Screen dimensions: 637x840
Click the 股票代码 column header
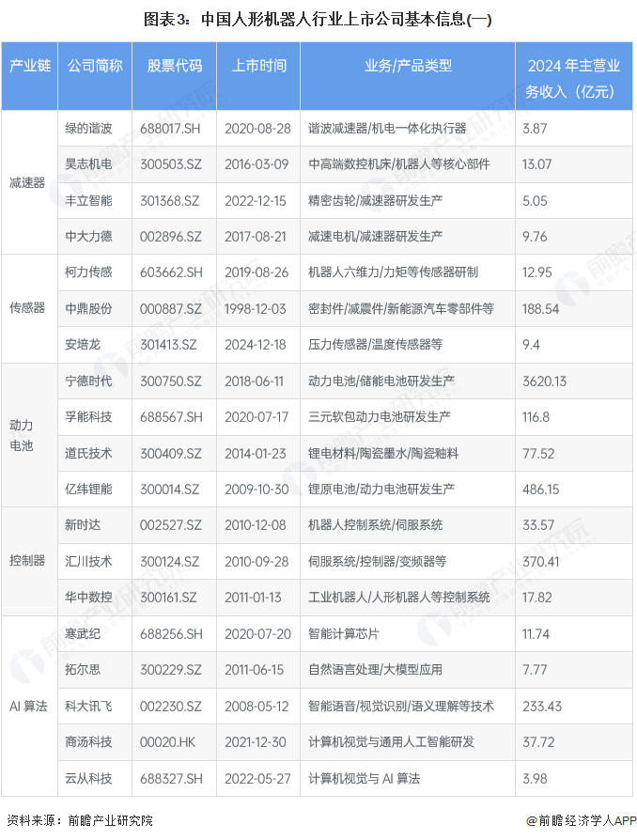click(174, 66)
